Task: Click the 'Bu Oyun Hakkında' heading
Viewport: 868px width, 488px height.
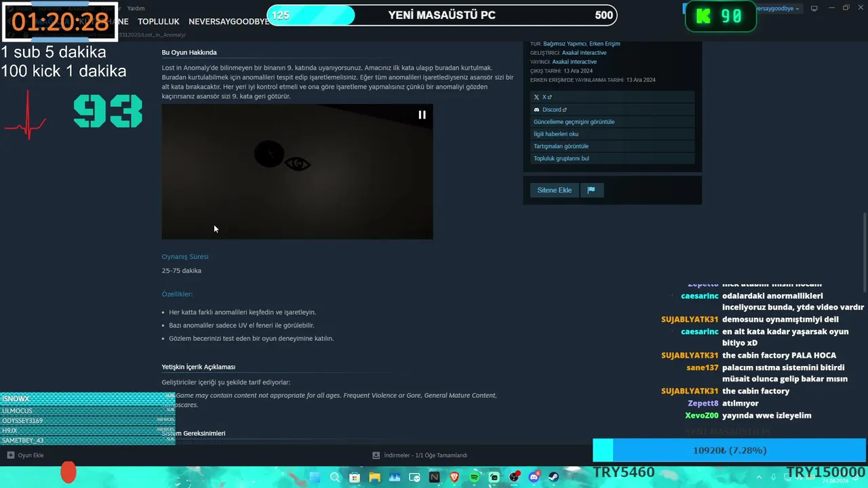Action: click(x=189, y=53)
